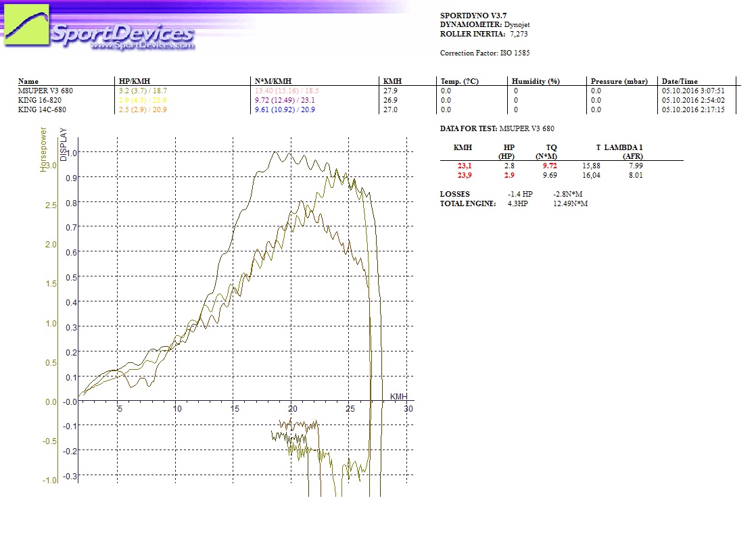756x534 pixels.
Task: Select the KING 14C-680 test row
Action: [x=42, y=109]
